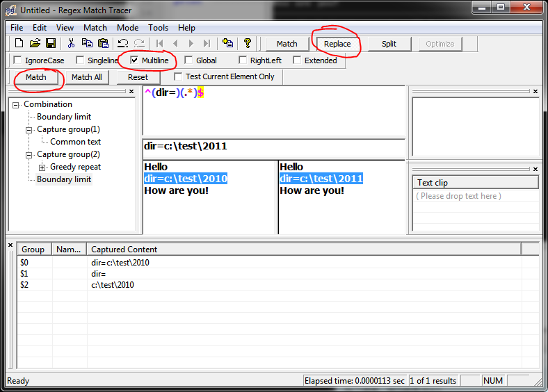
Task: Select the $1 result row
Action: coord(278,274)
